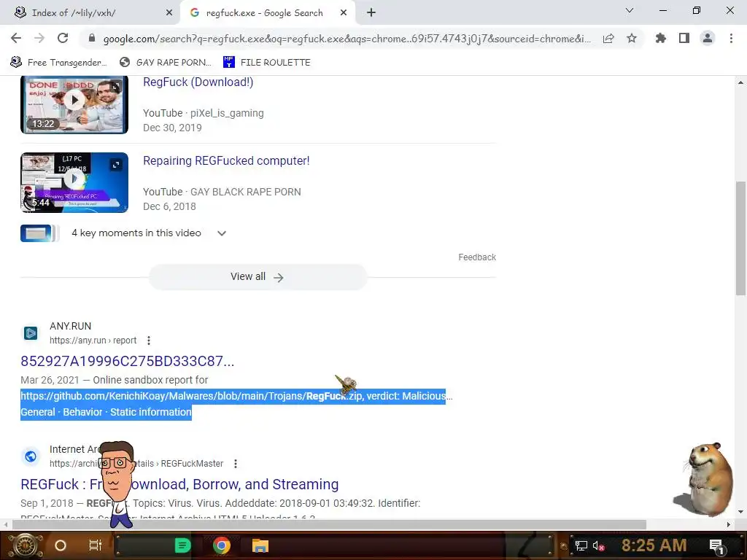Open Internet Archive result three-dot options

(236, 463)
